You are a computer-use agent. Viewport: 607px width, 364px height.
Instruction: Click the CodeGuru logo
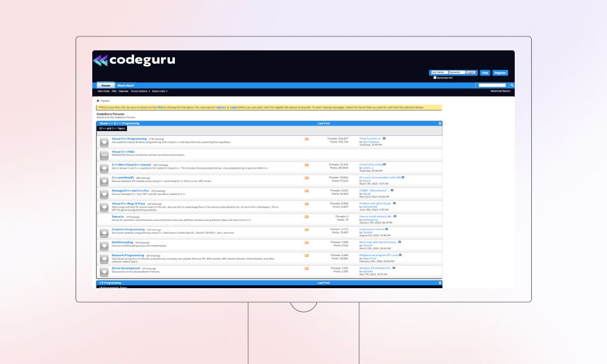(134, 61)
